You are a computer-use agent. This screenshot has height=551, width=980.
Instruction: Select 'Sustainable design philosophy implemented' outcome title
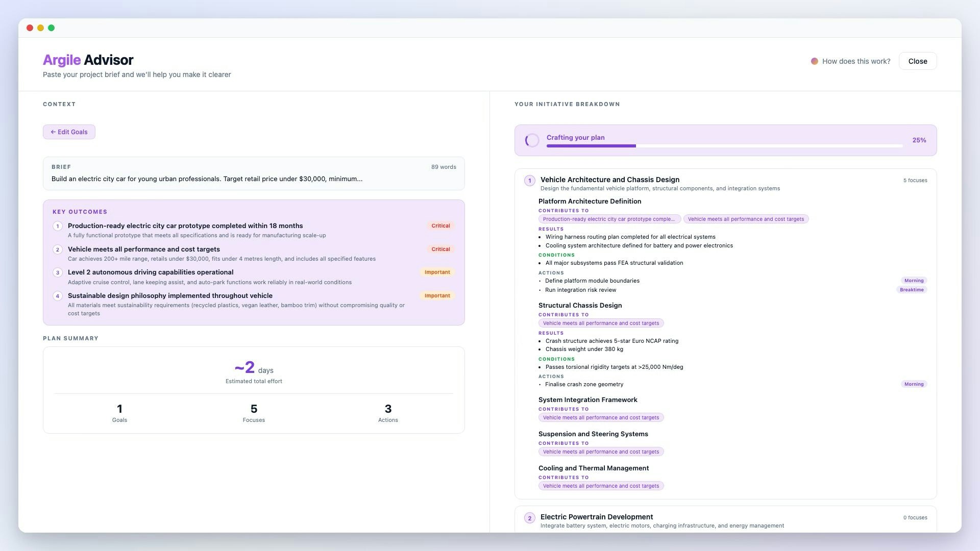click(x=170, y=295)
